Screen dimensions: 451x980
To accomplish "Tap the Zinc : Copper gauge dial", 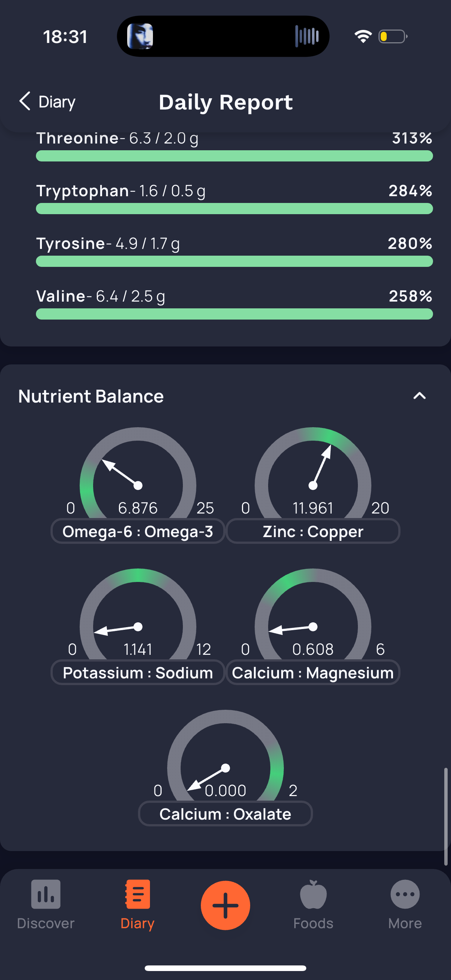I will (x=313, y=473).
